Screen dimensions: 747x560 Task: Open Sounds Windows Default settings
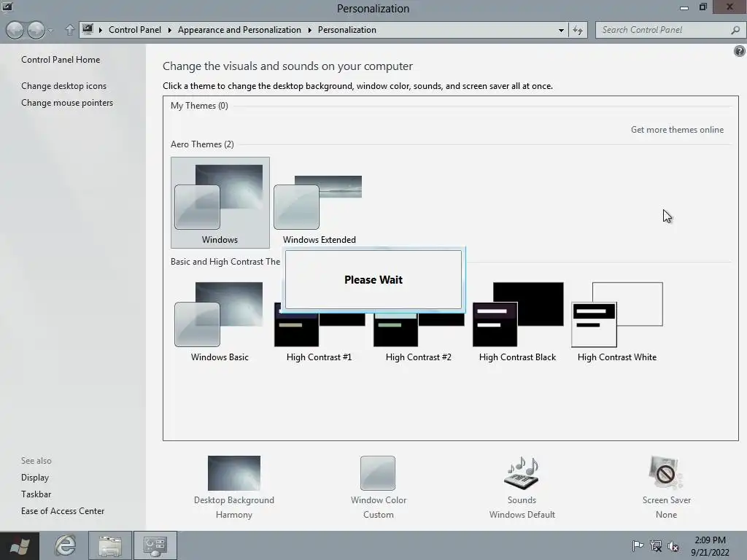click(522, 488)
